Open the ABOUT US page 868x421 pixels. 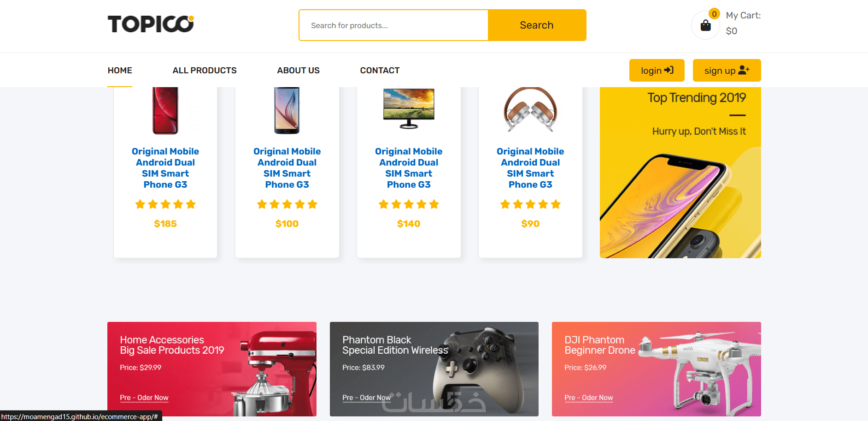coord(298,71)
